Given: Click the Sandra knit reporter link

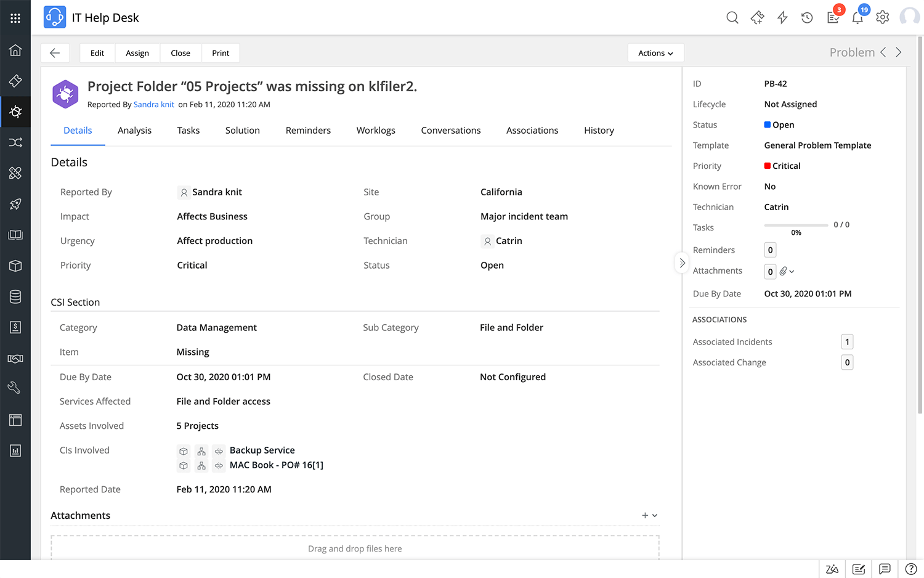Looking at the screenshot, I should (x=153, y=104).
